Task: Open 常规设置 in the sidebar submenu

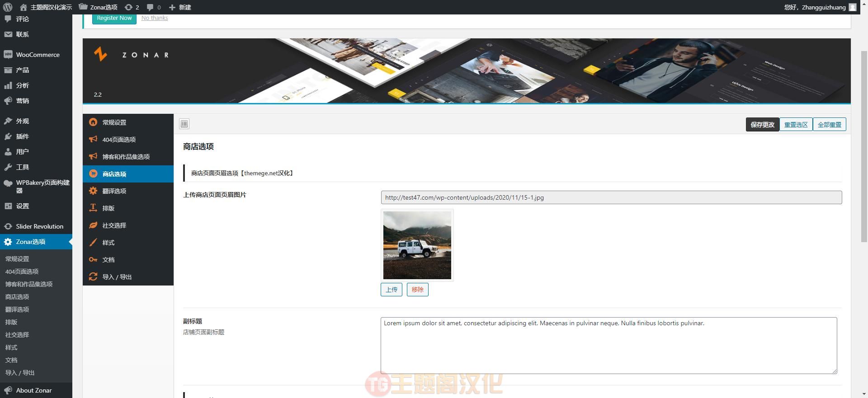Action: click(17, 259)
